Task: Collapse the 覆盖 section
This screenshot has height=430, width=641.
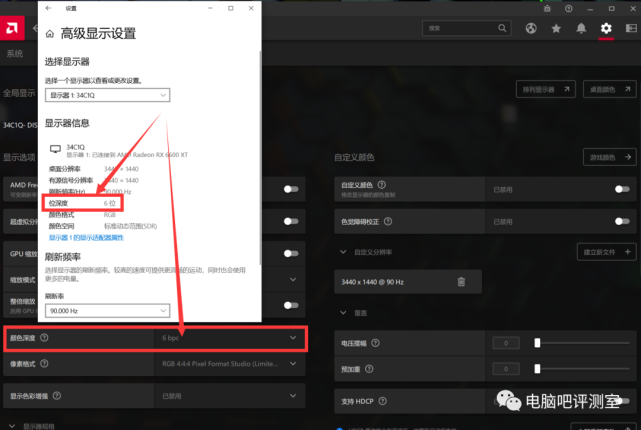Action: click(x=343, y=313)
